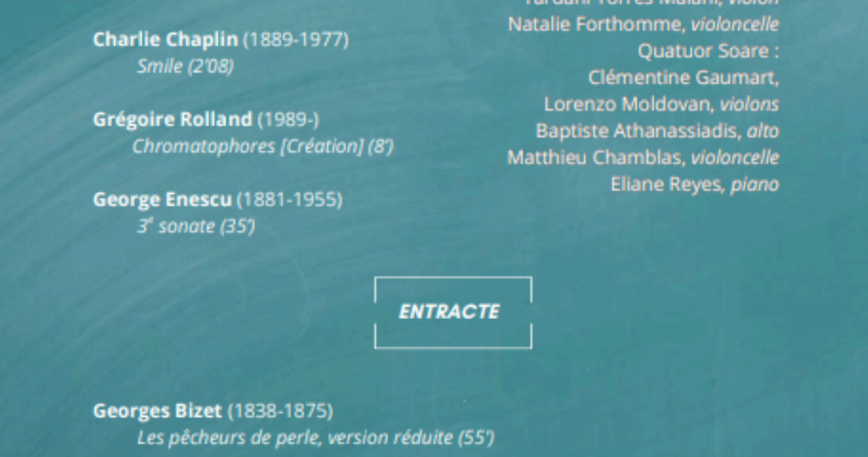Select Baptiste Athanassiadis, alto line

pos(657,131)
